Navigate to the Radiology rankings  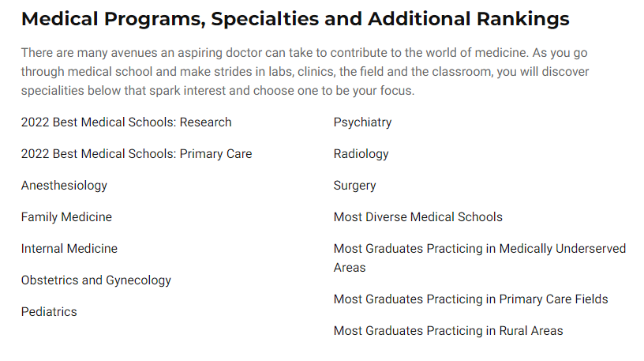(x=361, y=154)
